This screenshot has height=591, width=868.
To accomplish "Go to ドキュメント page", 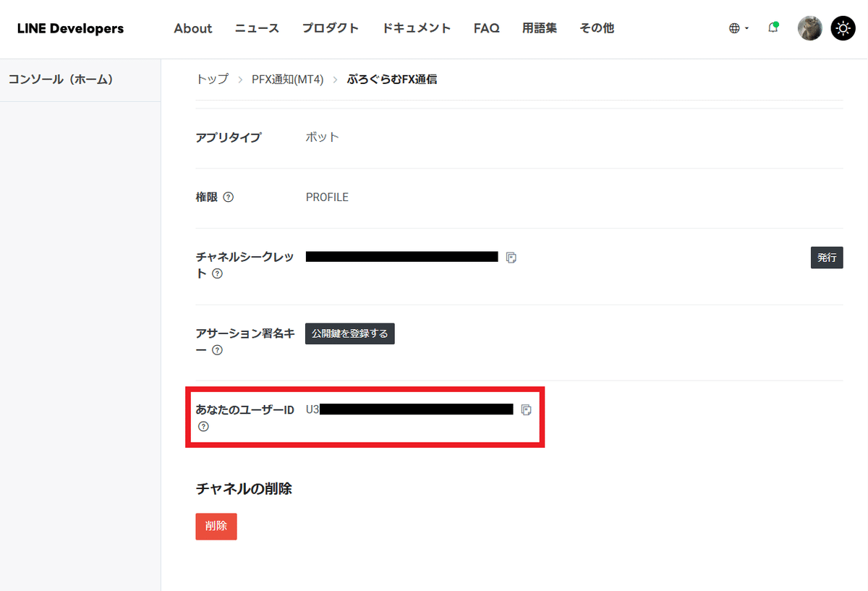I will click(416, 28).
